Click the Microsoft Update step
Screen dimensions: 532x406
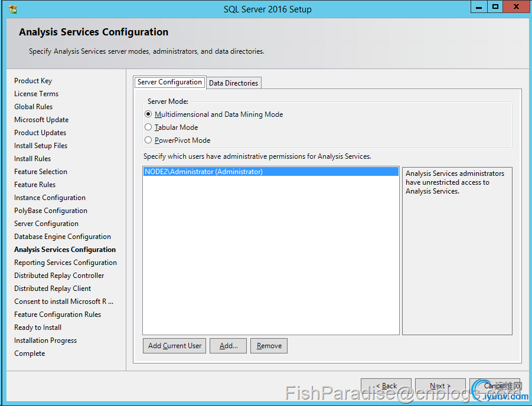(x=41, y=120)
